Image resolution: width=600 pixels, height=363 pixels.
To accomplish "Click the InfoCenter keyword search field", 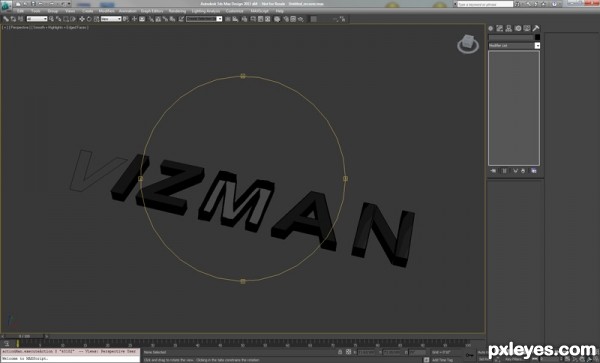I will pyautogui.click(x=485, y=4).
